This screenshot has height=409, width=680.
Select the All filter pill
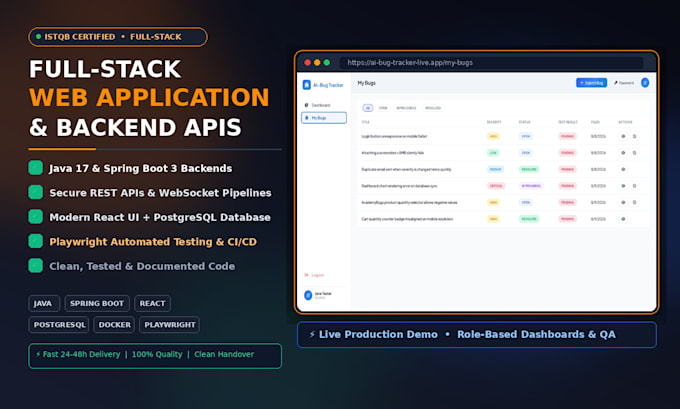[x=368, y=108]
